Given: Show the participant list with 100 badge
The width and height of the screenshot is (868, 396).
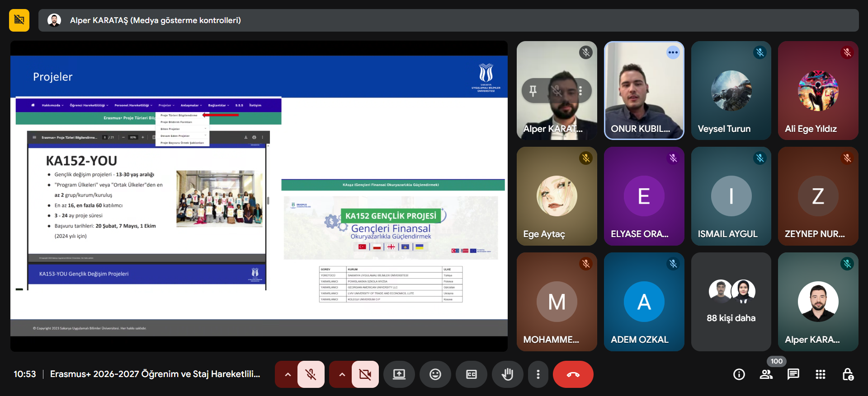Looking at the screenshot, I should pos(766,374).
